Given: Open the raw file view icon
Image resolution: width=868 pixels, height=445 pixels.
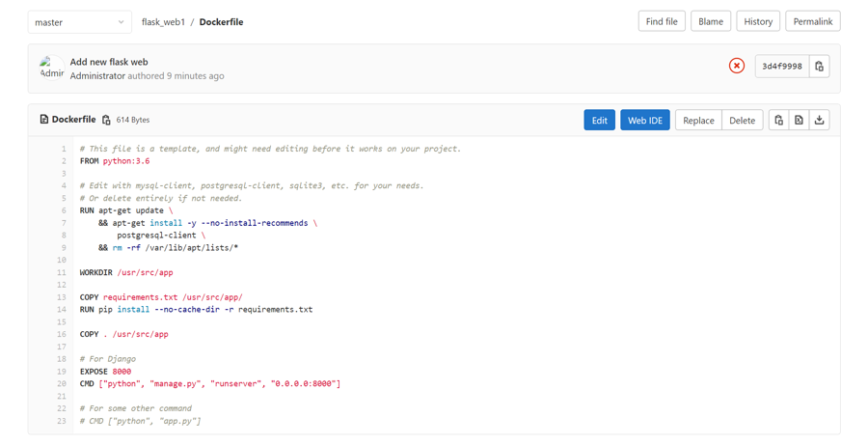Looking at the screenshot, I should (799, 121).
